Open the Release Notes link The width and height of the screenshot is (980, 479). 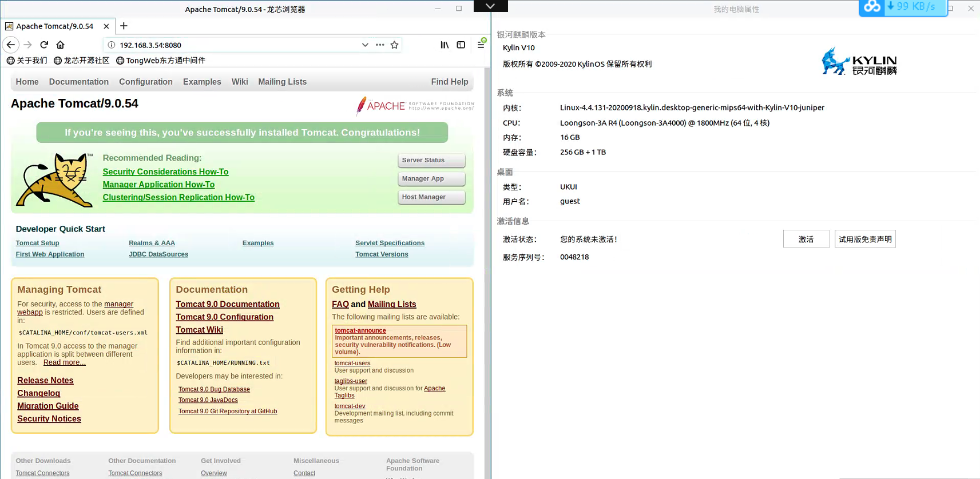[45, 381]
